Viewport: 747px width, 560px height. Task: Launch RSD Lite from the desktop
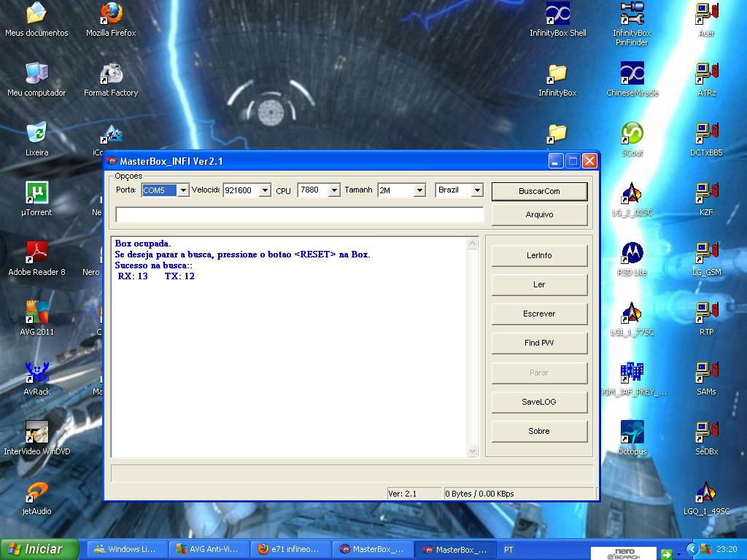click(x=632, y=254)
